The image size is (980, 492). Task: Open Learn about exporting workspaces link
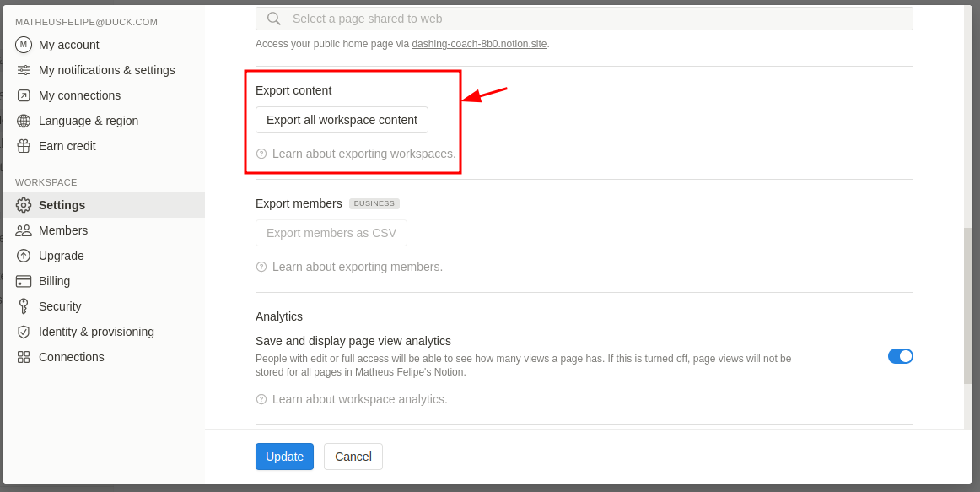point(363,154)
